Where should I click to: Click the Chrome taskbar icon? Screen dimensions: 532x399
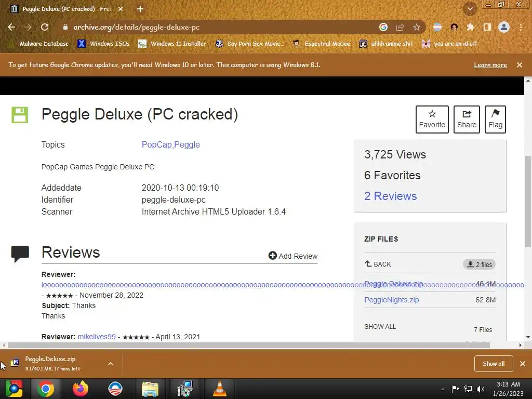46,389
